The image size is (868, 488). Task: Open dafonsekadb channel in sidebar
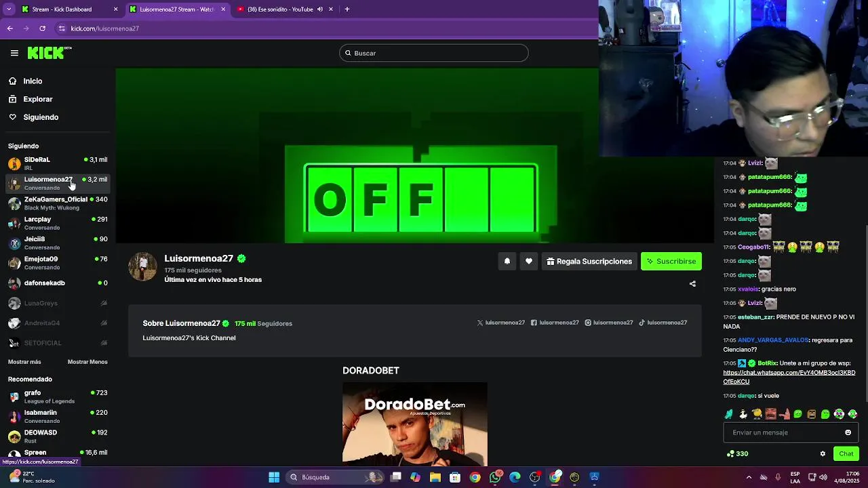[x=58, y=283]
